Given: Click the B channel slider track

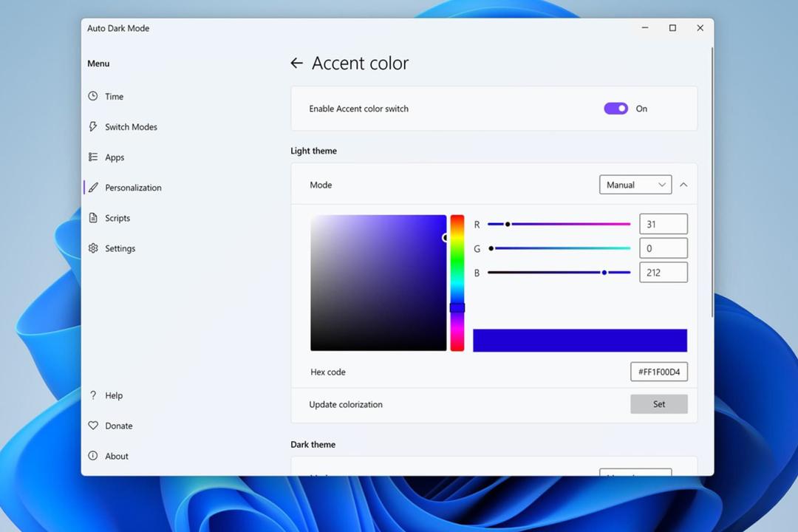Looking at the screenshot, I should (559, 273).
